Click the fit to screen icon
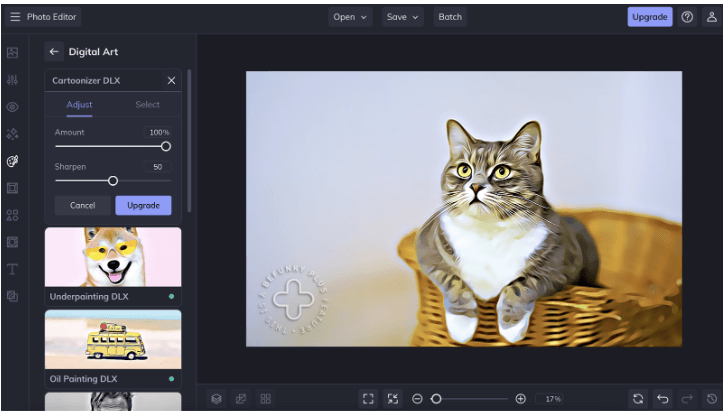724x411 pixels. [368, 398]
